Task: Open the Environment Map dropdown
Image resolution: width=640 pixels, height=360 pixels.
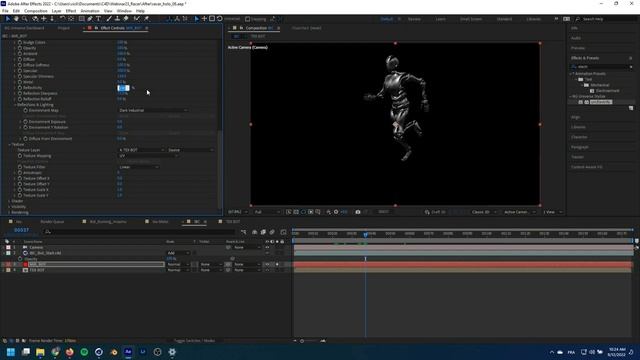Action: click(153, 110)
